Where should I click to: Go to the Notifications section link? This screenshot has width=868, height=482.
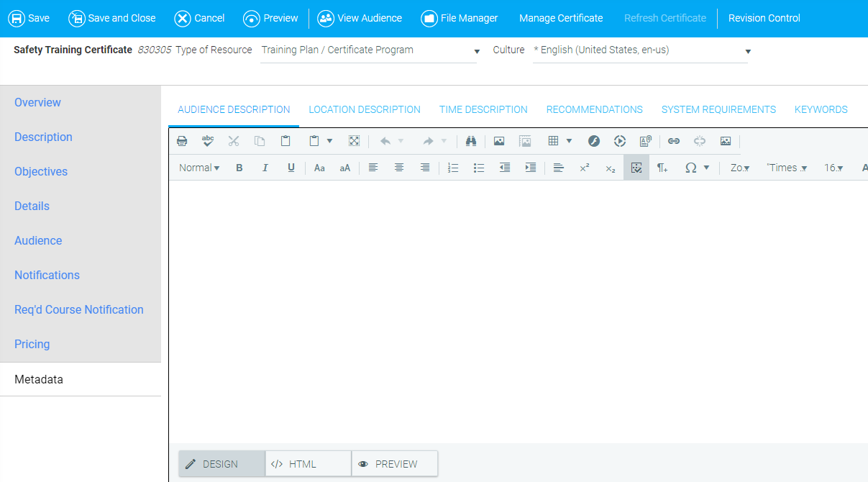(x=47, y=275)
